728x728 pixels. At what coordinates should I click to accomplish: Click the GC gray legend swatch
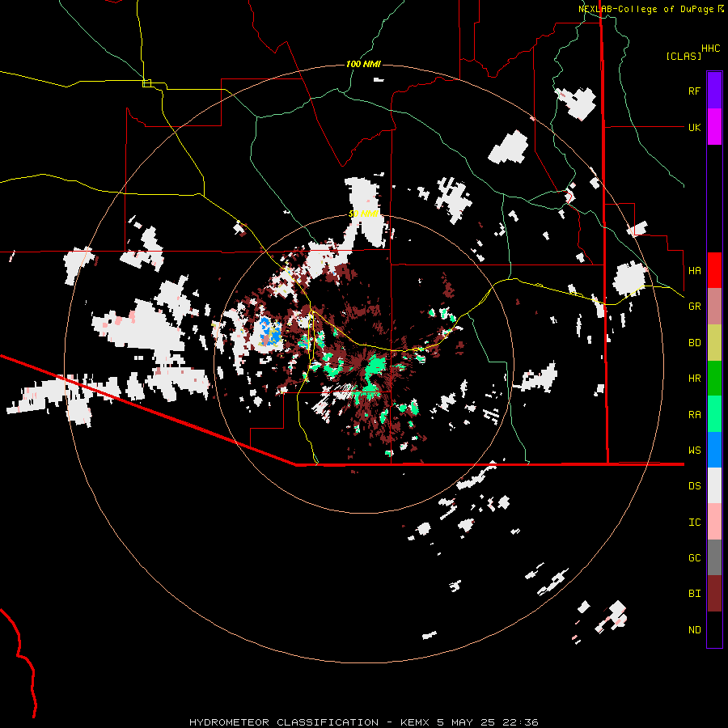click(714, 557)
